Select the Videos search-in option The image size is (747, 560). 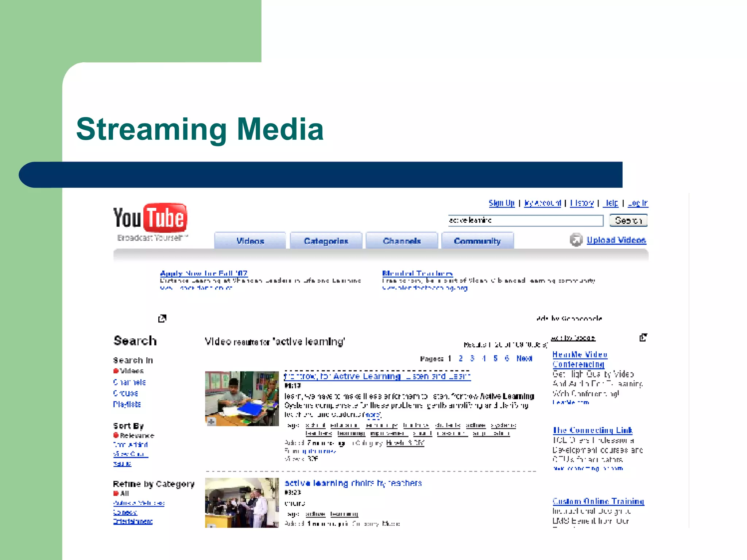[x=128, y=371]
